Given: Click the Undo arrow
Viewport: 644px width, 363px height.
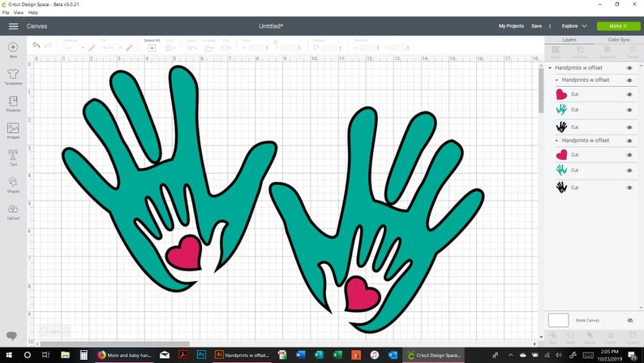Looking at the screenshot, I should pos(36,45).
